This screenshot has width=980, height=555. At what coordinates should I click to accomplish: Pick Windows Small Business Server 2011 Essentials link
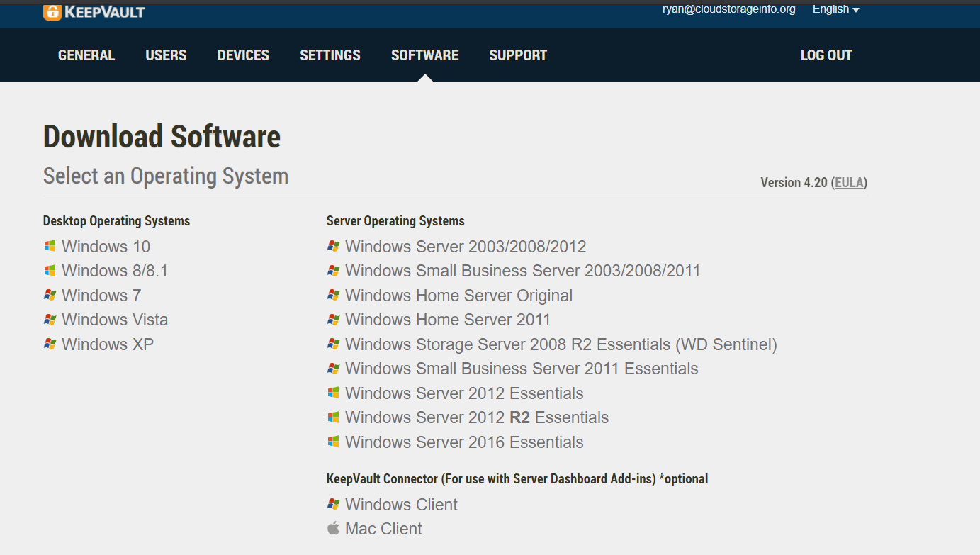(x=522, y=369)
